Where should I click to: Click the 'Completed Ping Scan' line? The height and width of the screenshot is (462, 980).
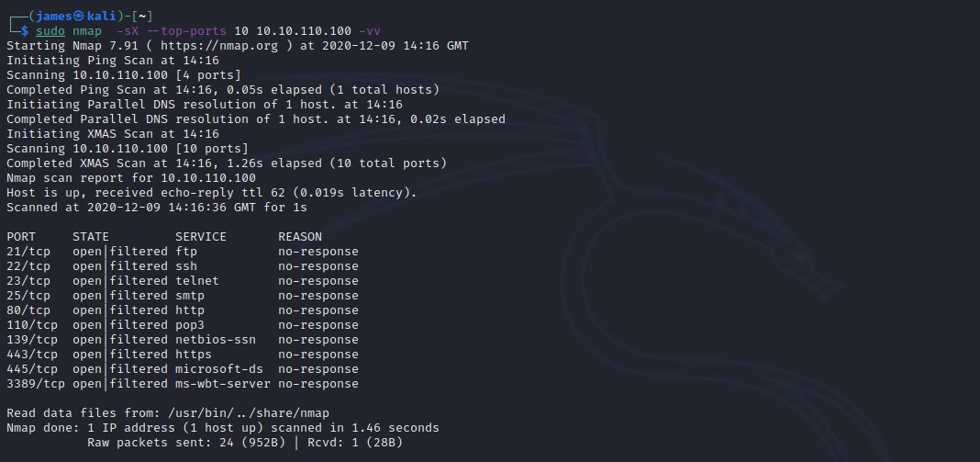point(223,89)
